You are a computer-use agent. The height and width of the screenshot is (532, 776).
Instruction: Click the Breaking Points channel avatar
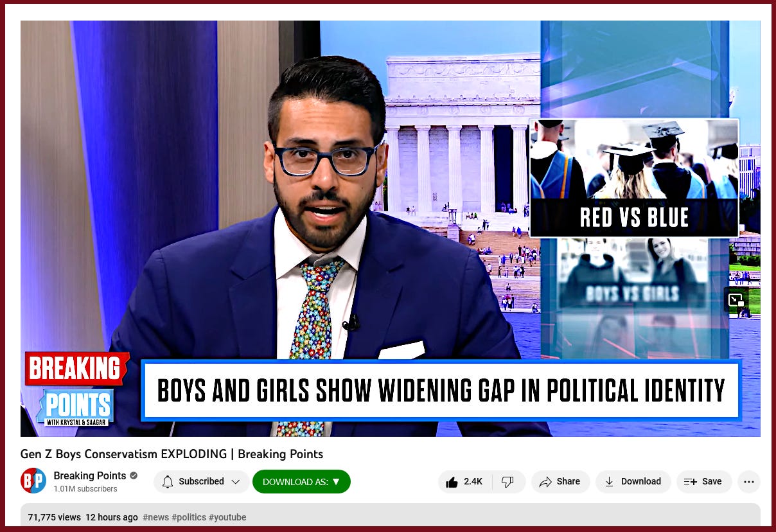[33, 481]
